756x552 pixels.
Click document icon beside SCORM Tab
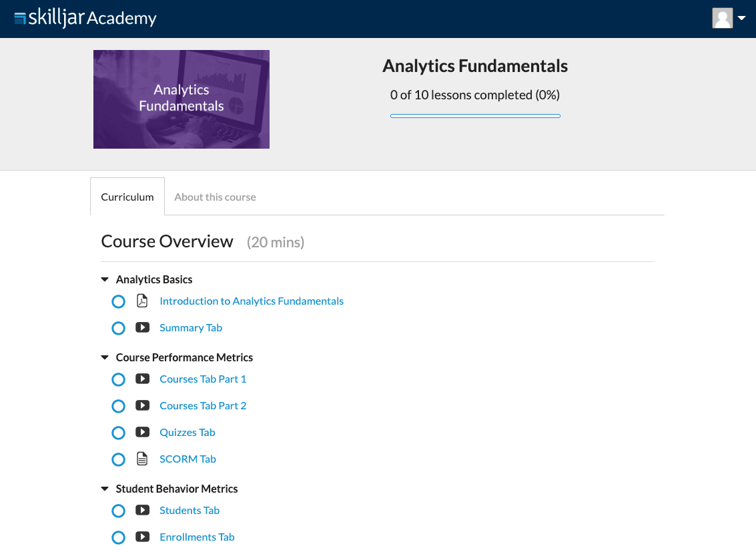[142, 459]
